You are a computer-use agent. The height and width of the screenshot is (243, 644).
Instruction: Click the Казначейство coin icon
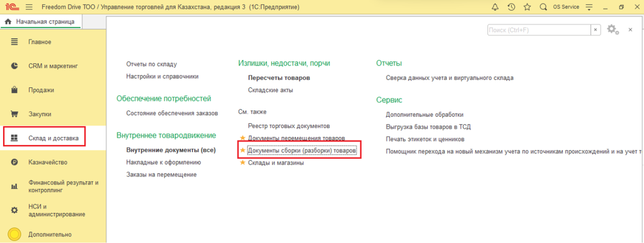point(14,162)
